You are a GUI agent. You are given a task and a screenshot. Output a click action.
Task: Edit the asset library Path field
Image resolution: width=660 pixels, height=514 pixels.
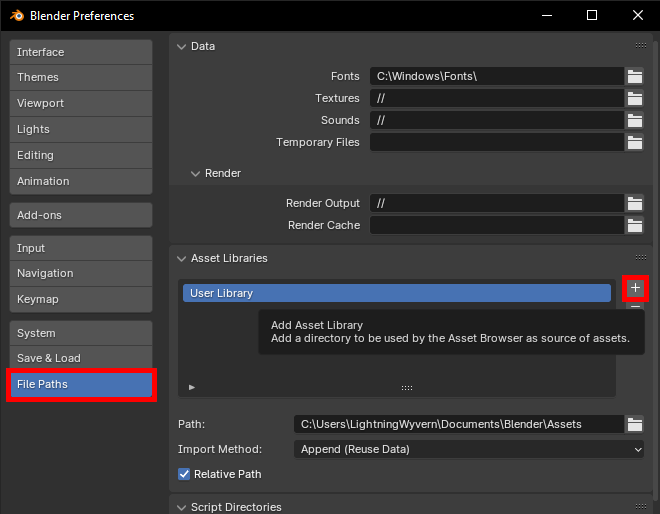point(459,424)
